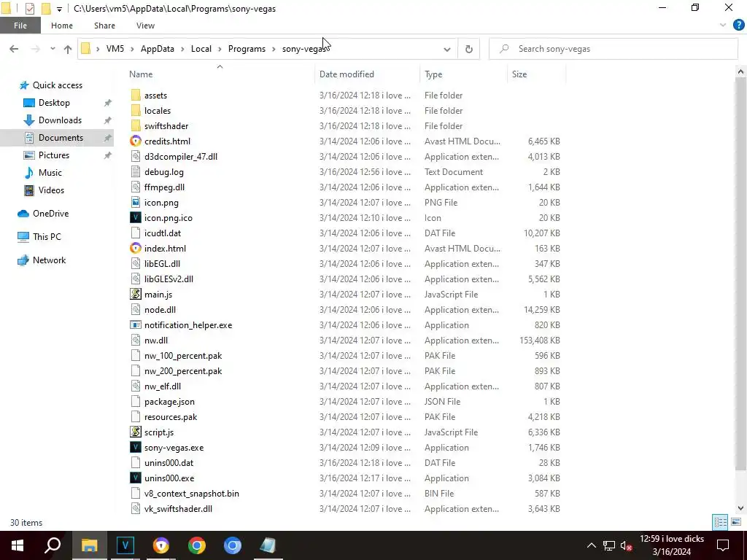The image size is (747, 560).
Task: Click the Search sony-vegas field
Action: [614, 49]
